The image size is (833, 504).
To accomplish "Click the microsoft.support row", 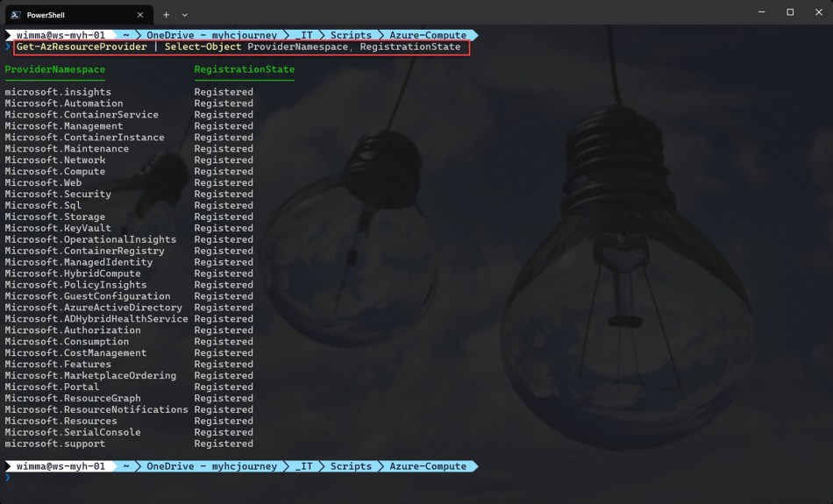I will [x=54, y=444].
